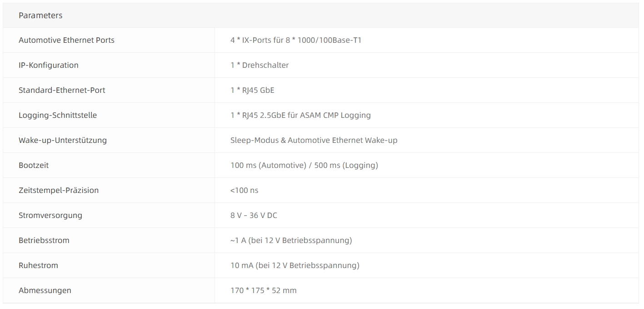This screenshot has height=309, width=644.
Task: Click the Drehschalter value cell
Action: click(x=260, y=65)
